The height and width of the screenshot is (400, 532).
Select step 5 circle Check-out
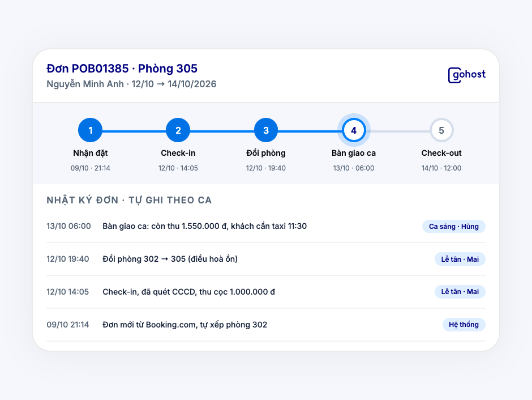click(441, 130)
